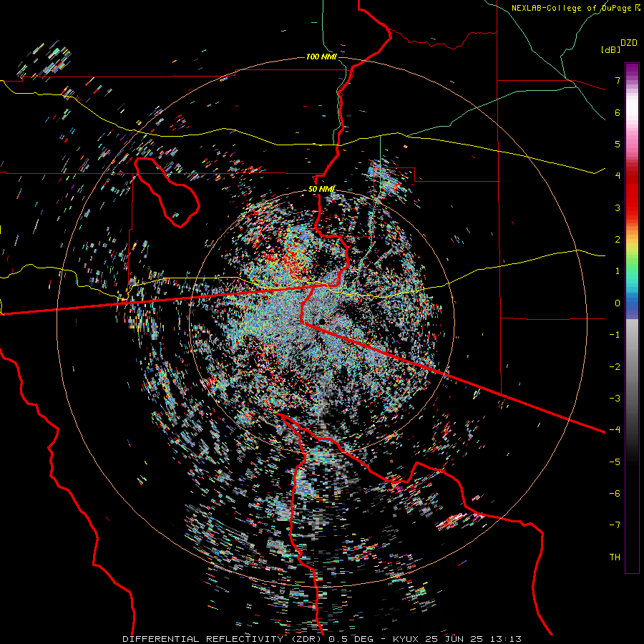The image size is (644, 644).
Task: Click the 100 NMI range ring label
Action: pyautogui.click(x=321, y=57)
